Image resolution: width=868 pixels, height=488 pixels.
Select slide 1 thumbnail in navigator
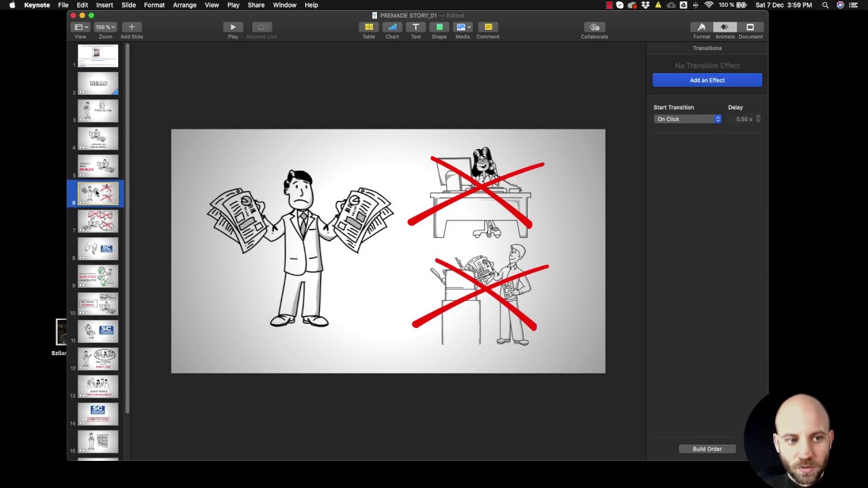[98, 56]
